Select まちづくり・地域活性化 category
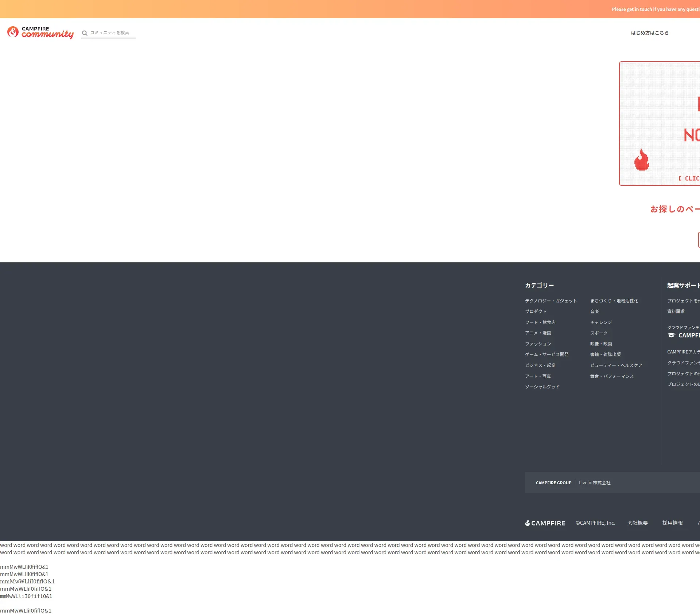The height and width of the screenshot is (614, 700). tap(614, 301)
